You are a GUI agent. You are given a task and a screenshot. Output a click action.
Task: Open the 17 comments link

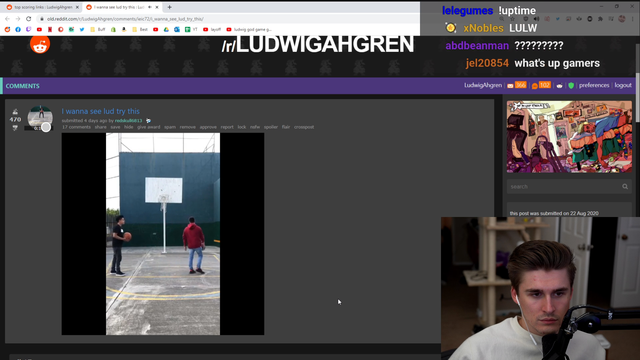pos(76,127)
